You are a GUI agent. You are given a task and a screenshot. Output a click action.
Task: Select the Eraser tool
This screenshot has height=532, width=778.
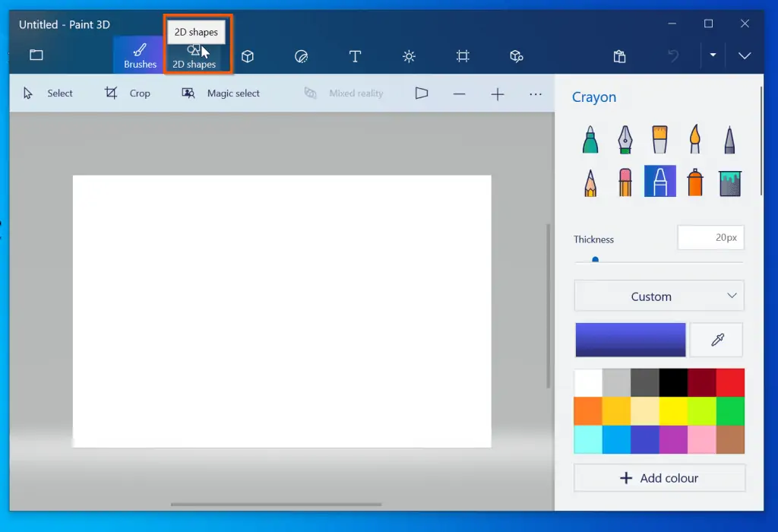[625, 182]
